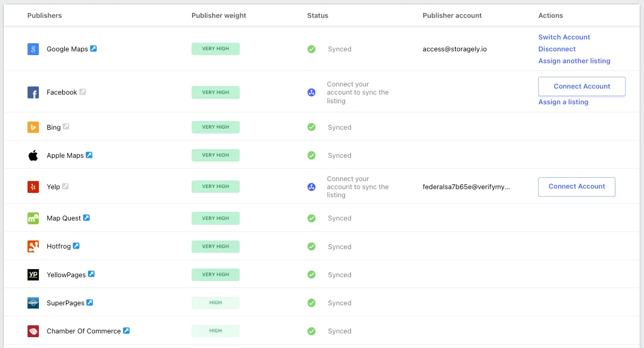Open Map Quest external link icon
This screenshot has height=348, width=644.
coord(86,218)
